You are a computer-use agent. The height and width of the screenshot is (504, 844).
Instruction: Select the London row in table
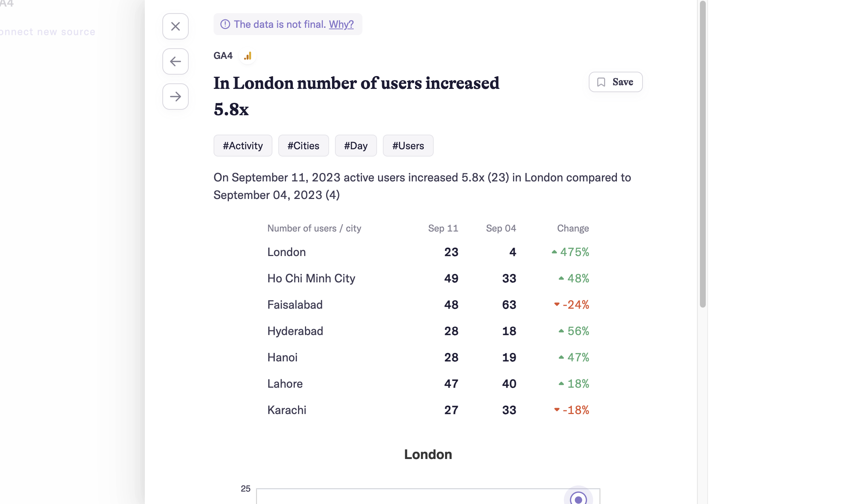pos(428,252)
